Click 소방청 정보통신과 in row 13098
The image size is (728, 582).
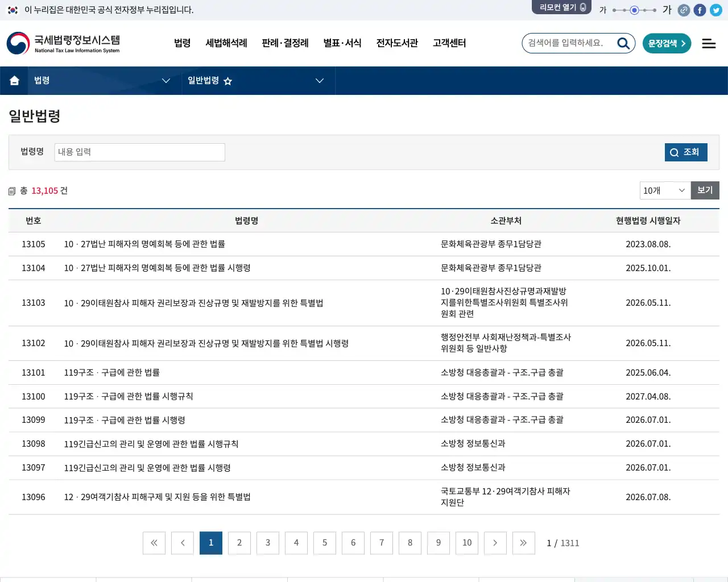click(x=473, y=444)
